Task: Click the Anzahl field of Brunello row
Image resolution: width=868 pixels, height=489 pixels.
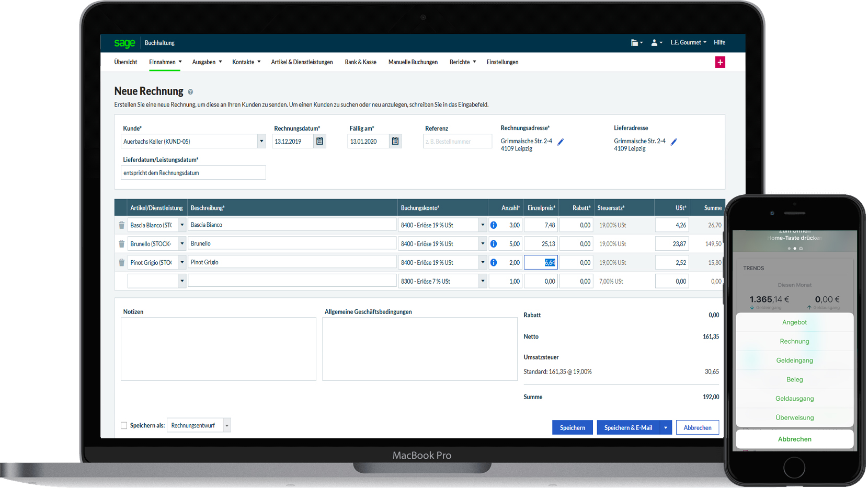Action: [x=506, y=244]
